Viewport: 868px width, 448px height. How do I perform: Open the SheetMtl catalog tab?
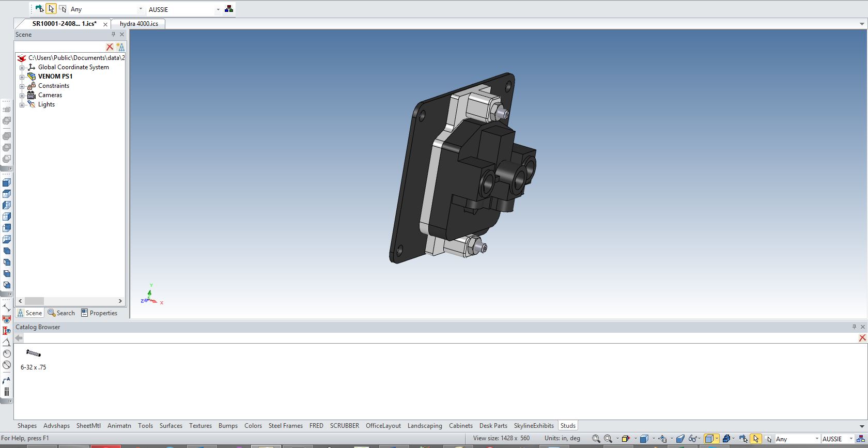pos(88,426)
